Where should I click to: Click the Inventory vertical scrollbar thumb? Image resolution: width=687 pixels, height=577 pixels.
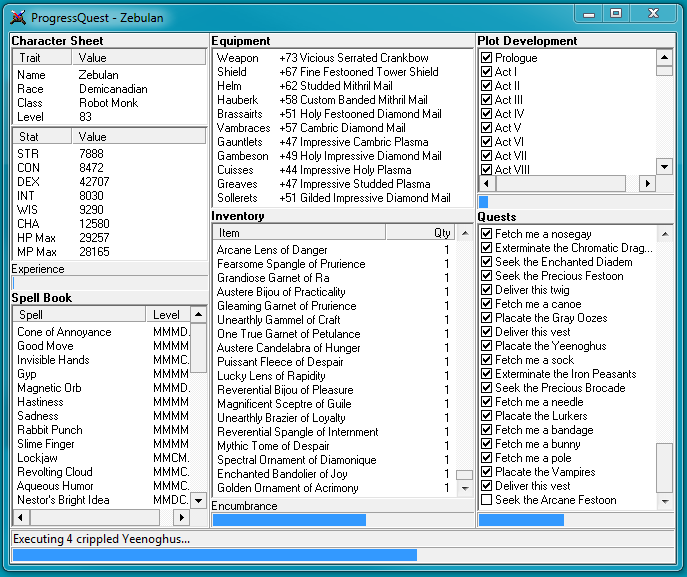pyautogui.click(x=465, y=475)
